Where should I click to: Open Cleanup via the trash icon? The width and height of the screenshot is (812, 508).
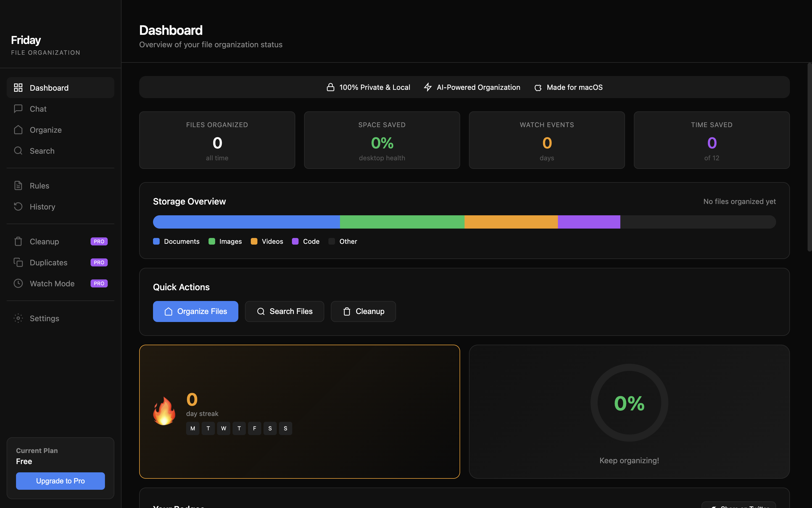click(x=18, y=241)
